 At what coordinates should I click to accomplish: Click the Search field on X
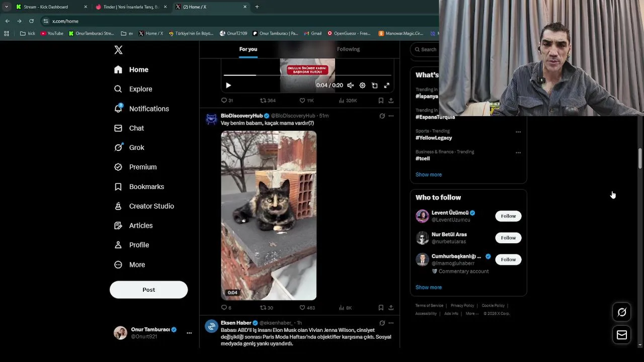(x=426, y=49)
